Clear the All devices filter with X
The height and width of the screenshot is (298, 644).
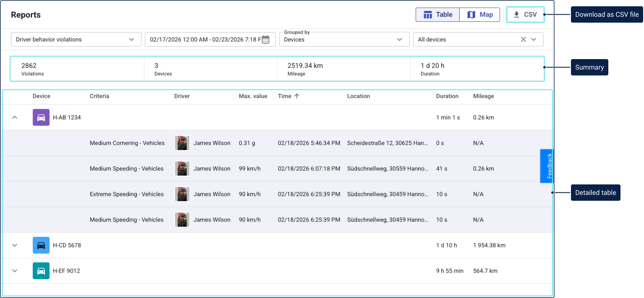(x=523, y=39)
